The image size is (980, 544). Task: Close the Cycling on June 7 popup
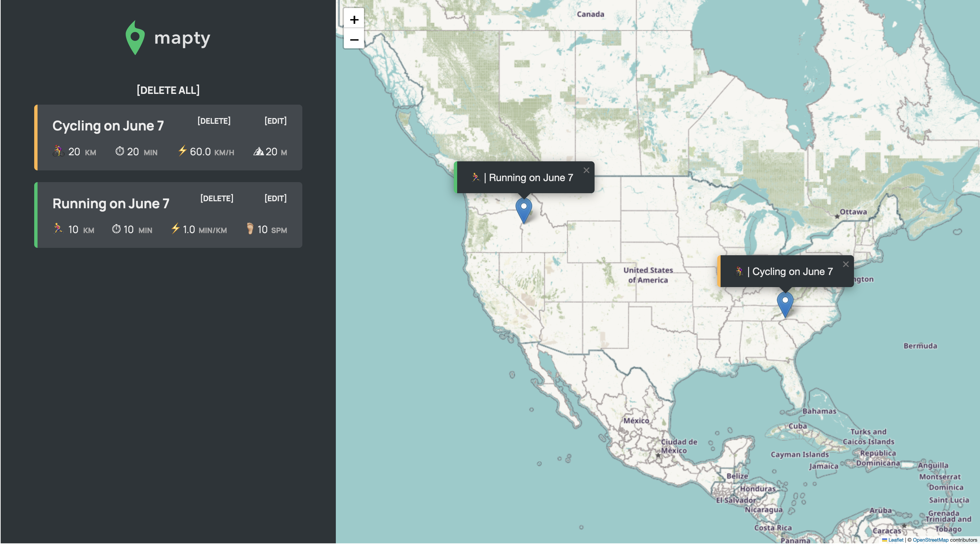(845, 264)
